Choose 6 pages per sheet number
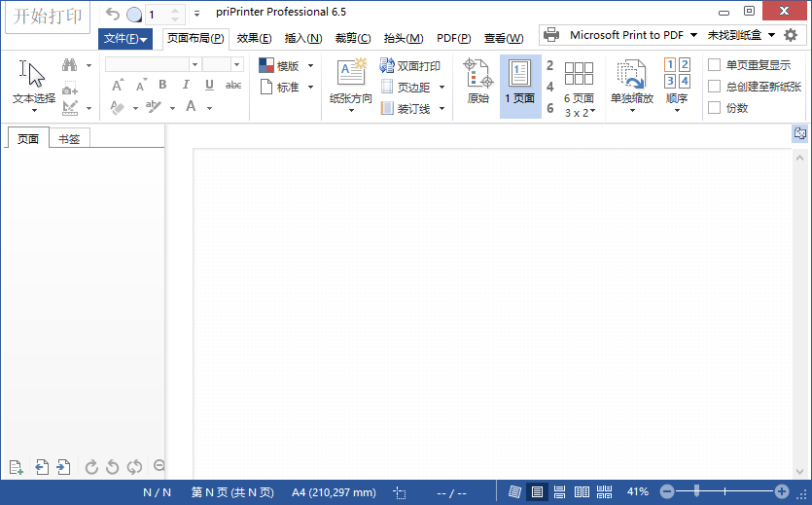The width and height of the screenshot is (812, 505). 550,108
